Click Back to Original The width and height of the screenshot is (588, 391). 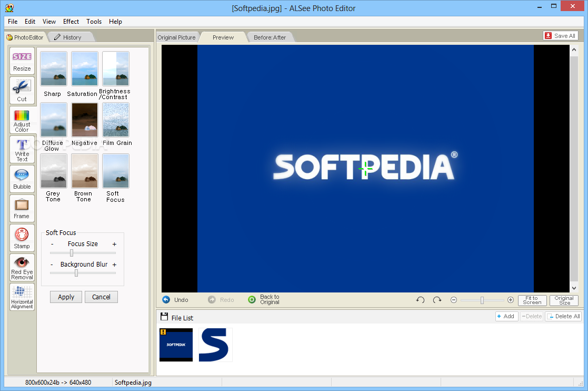[x=264, y=299]
